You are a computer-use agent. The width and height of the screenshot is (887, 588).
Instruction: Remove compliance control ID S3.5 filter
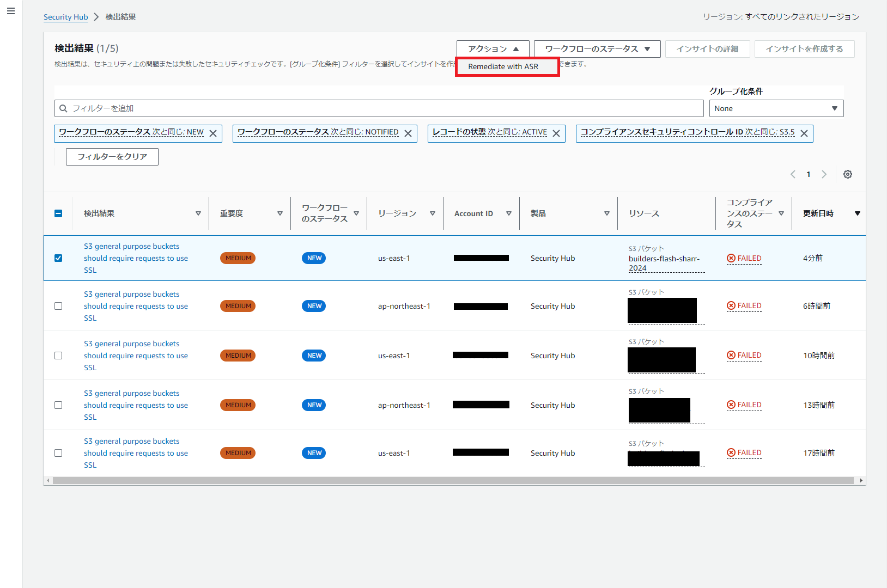[804, 133]
